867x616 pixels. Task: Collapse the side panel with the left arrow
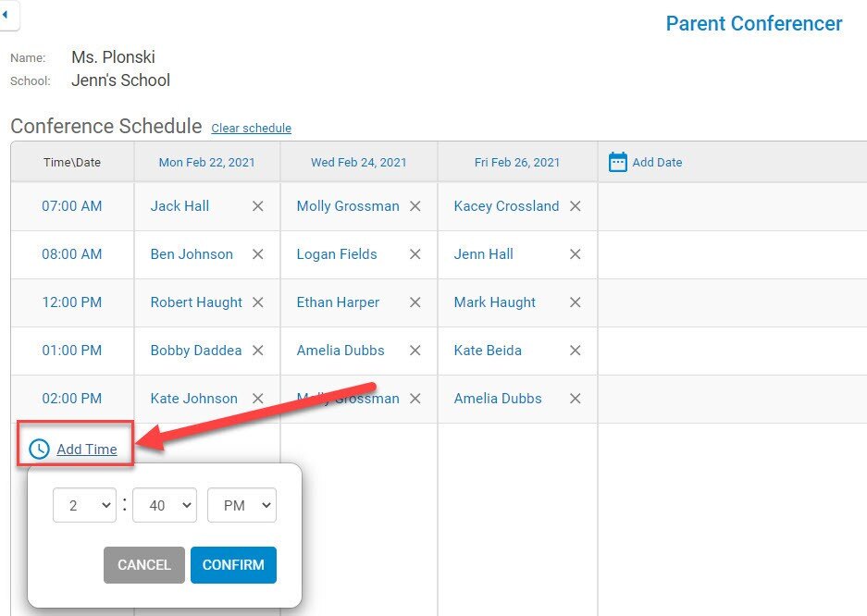(x=6, y=15)
